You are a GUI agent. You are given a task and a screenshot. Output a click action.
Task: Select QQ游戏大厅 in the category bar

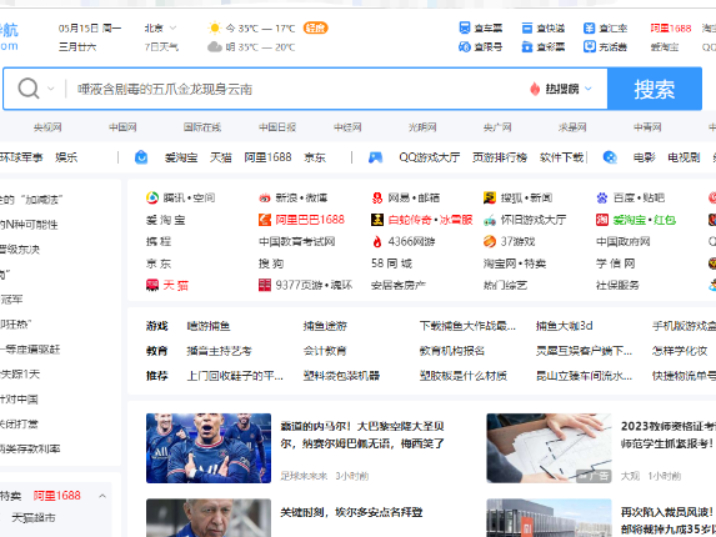pyautogui.click(x=429, y=158)
